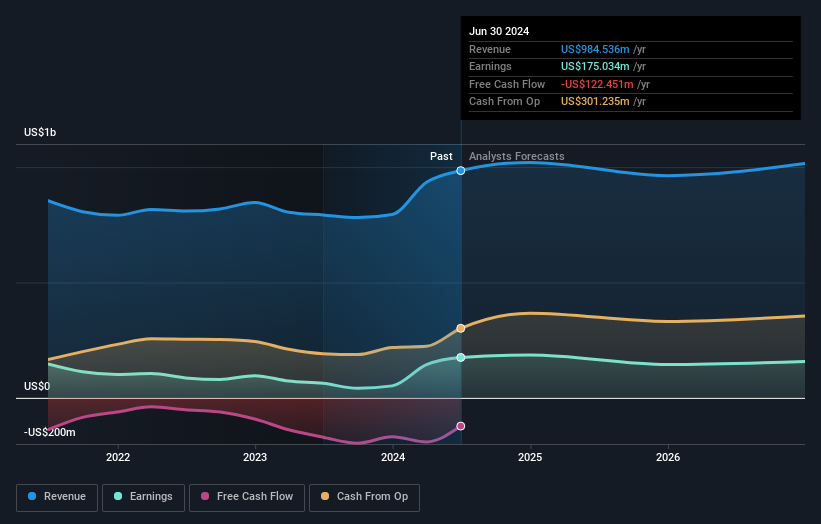Toggle the Free Cash Flow legend series

pyautogui.click(x=247, y=497)
